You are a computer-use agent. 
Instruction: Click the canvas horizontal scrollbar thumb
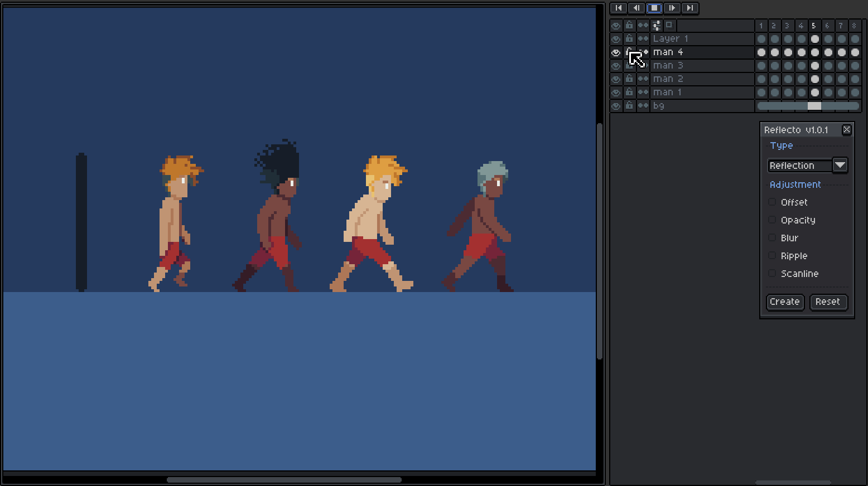[284, 480]
